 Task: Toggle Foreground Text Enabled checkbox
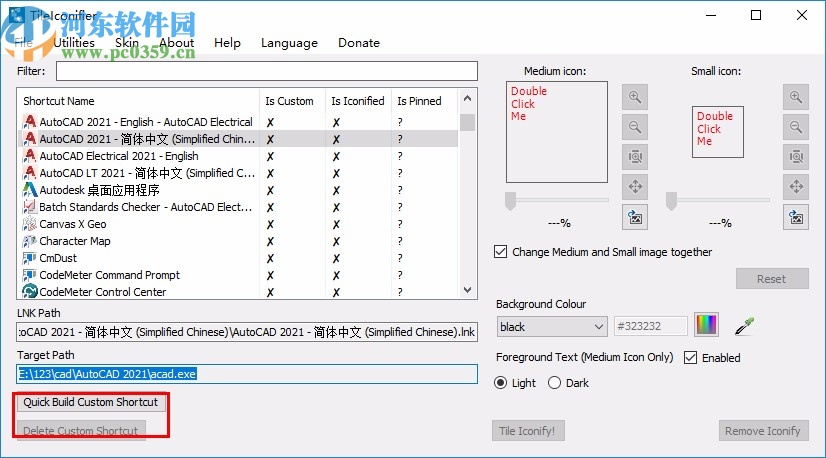690,357
